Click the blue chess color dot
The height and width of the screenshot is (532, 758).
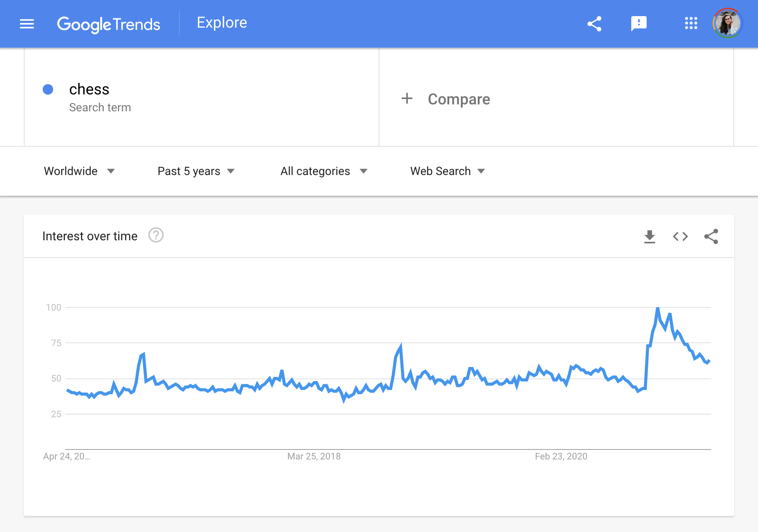pyautogui.click(x=48, y=89)
